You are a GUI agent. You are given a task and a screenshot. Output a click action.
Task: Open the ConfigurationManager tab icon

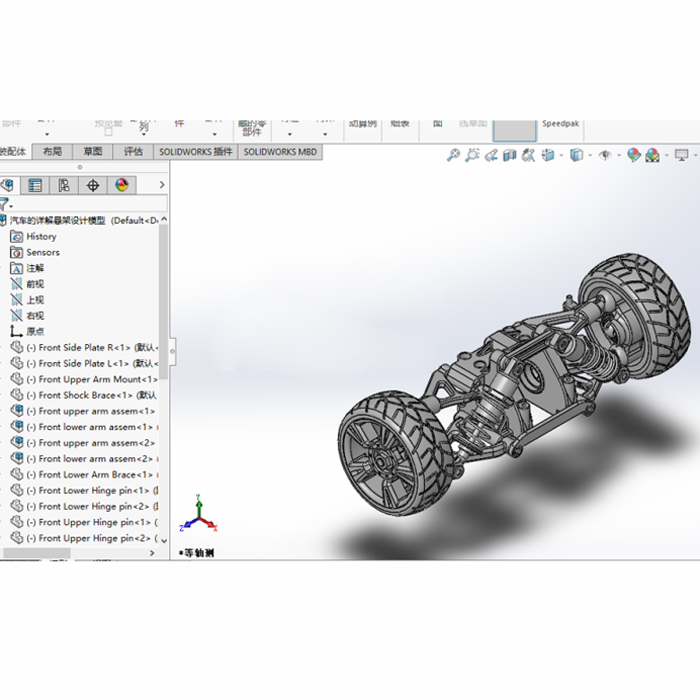[x=64, y=185]
